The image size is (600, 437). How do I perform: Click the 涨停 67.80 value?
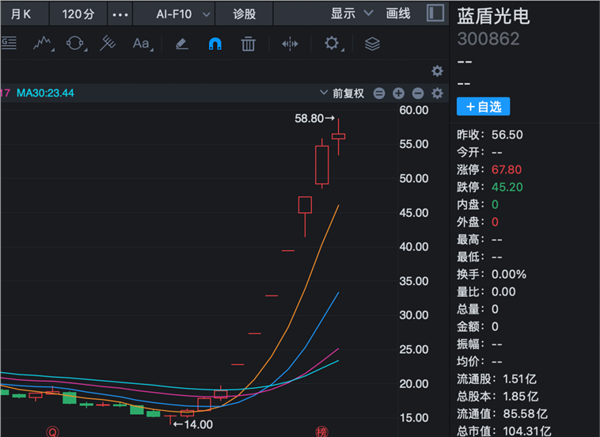(506, 170)
